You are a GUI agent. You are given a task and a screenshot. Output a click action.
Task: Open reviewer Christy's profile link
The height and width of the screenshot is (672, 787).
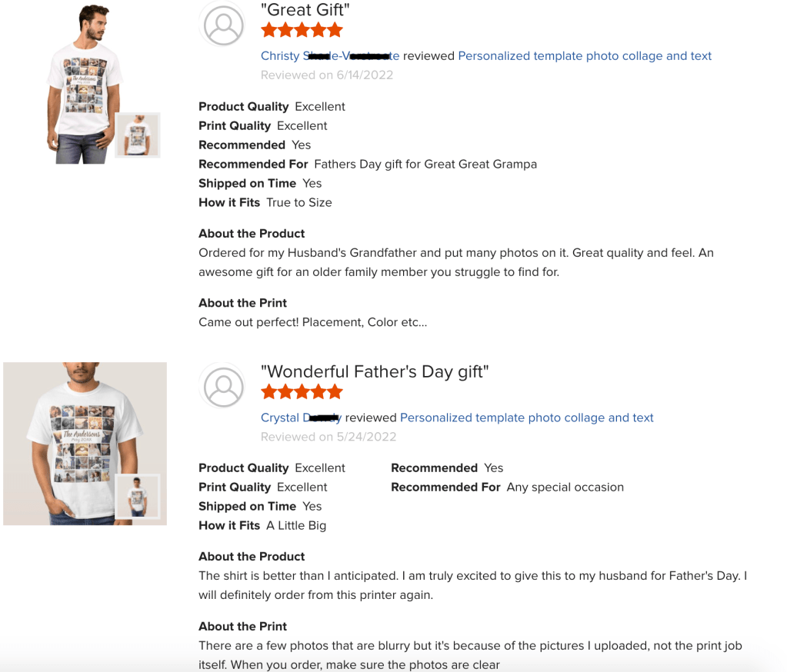(x=329, y=55)
